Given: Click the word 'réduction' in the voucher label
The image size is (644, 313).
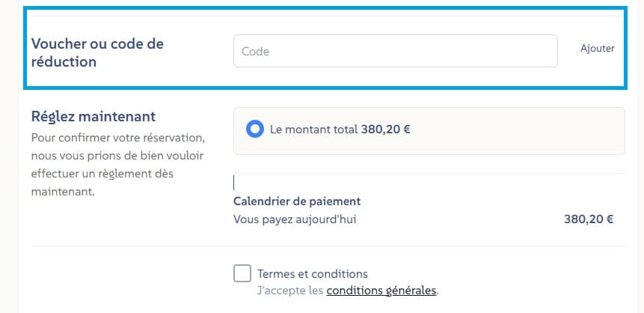Looking at the screenshot, I should coord(64,62).
